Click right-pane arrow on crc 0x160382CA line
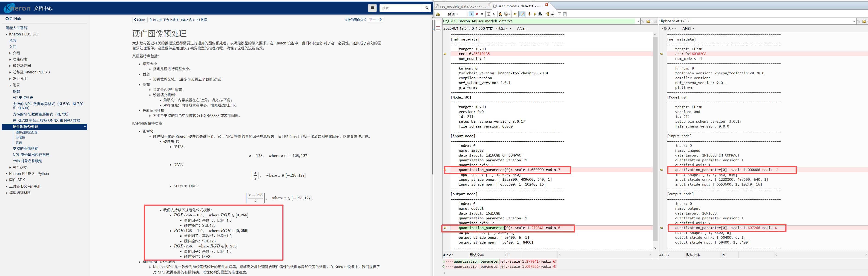This screenshot has width=868, height=276. click(x=661, y=54)
